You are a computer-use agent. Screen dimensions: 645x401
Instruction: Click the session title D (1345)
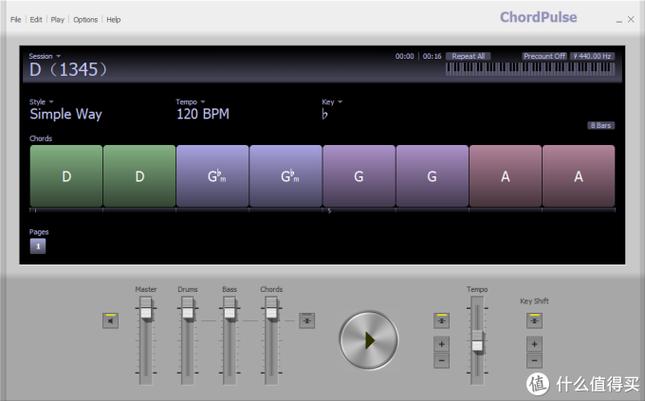68,70
